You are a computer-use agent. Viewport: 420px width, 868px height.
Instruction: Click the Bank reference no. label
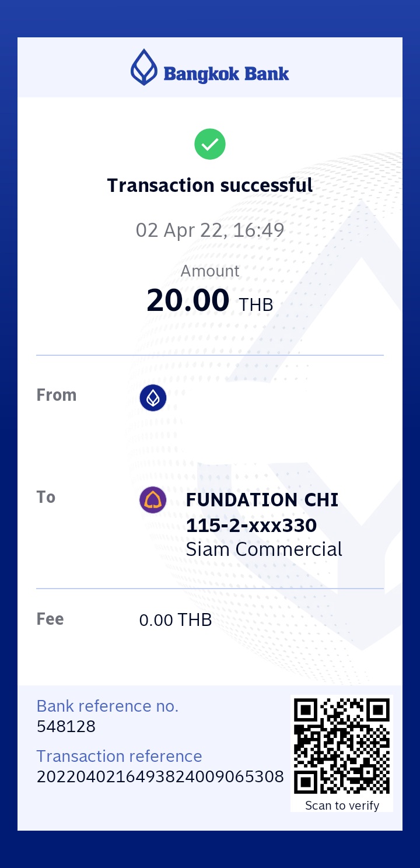click(107, 706)
